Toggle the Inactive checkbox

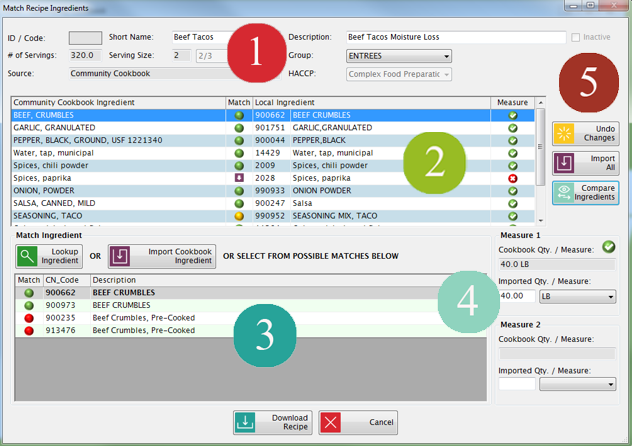click(576, 37)
